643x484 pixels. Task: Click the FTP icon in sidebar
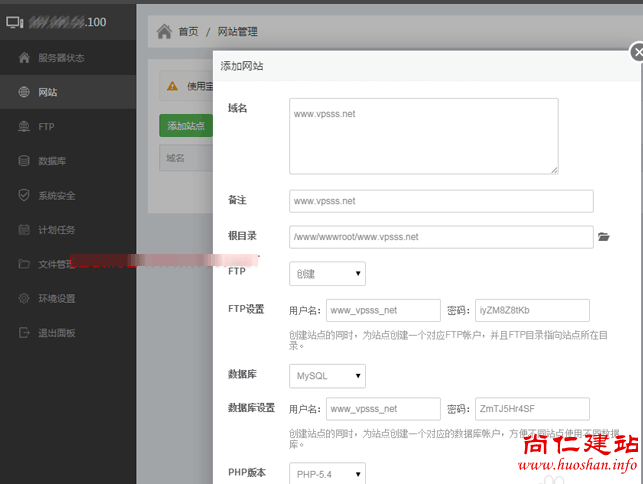tap(24, 127)
